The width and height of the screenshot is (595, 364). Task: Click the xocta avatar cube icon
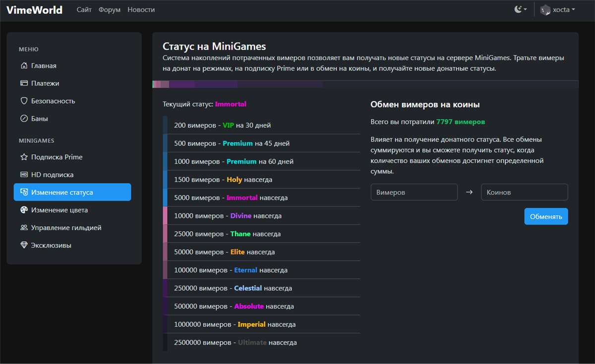pos(545,9)
